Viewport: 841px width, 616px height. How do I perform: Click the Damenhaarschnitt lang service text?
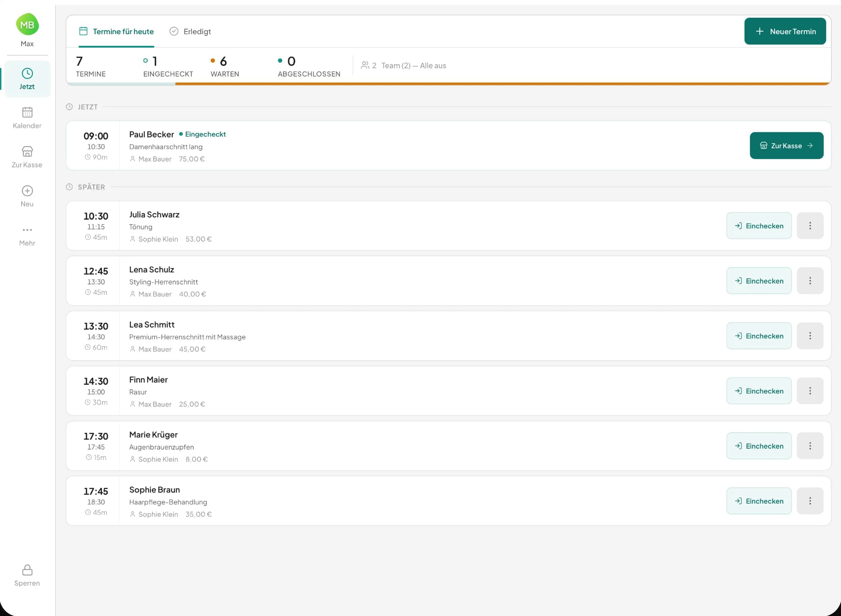tap(166, 147)
